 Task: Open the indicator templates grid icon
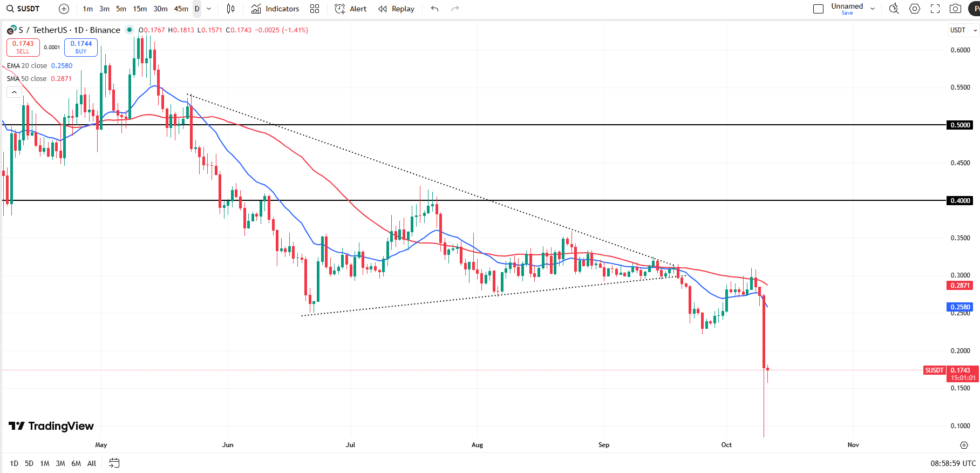click(x=315, y=9)
